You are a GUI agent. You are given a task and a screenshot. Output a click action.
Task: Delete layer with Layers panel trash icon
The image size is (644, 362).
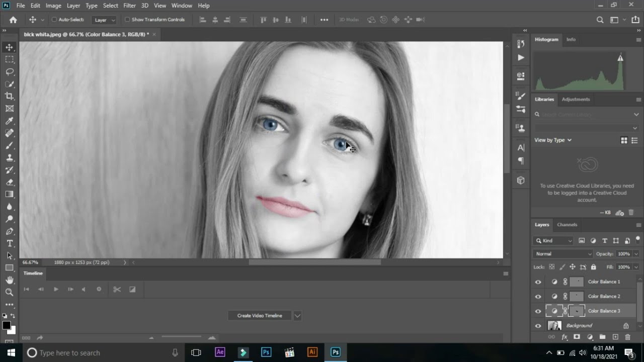point(627,337)
